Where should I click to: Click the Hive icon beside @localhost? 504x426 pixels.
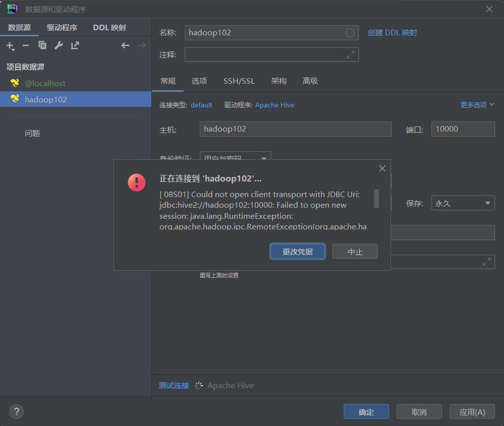[15, 83]
